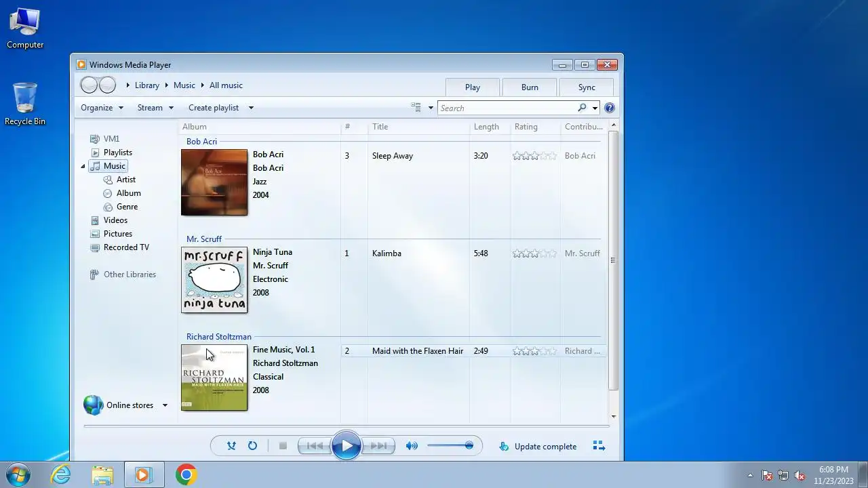Browse music by Artist

(x=119, y=180)
